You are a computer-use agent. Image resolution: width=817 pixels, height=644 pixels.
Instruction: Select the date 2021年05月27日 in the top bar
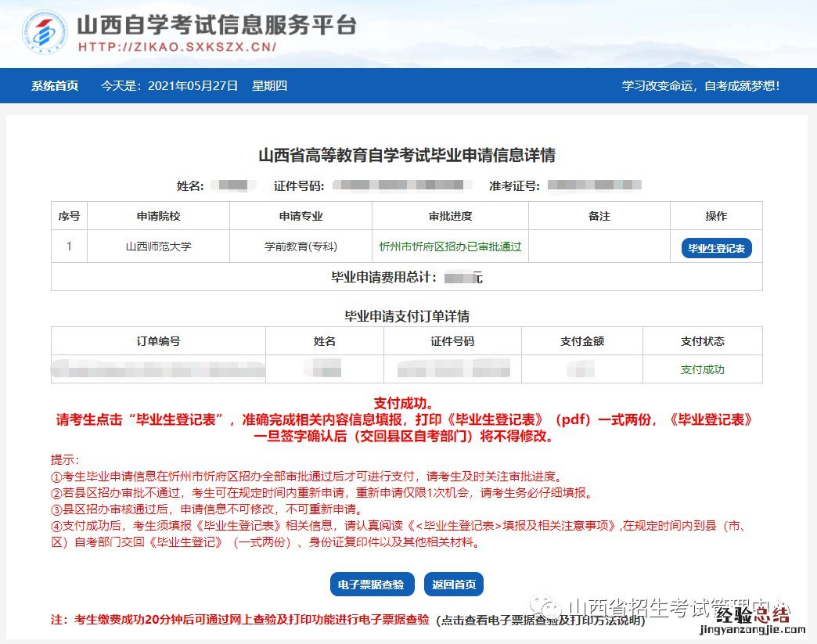coord(193,86)
